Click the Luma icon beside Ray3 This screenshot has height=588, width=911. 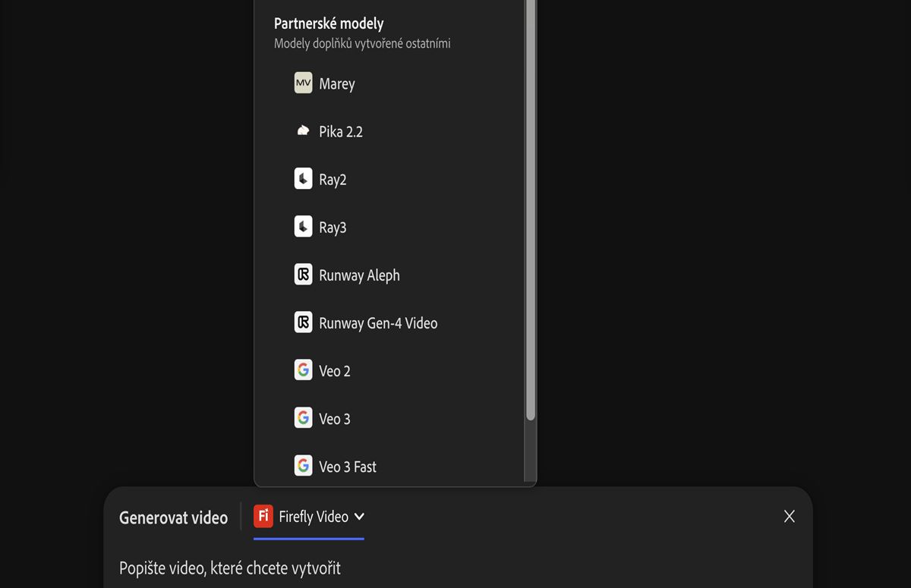(303, 227)
